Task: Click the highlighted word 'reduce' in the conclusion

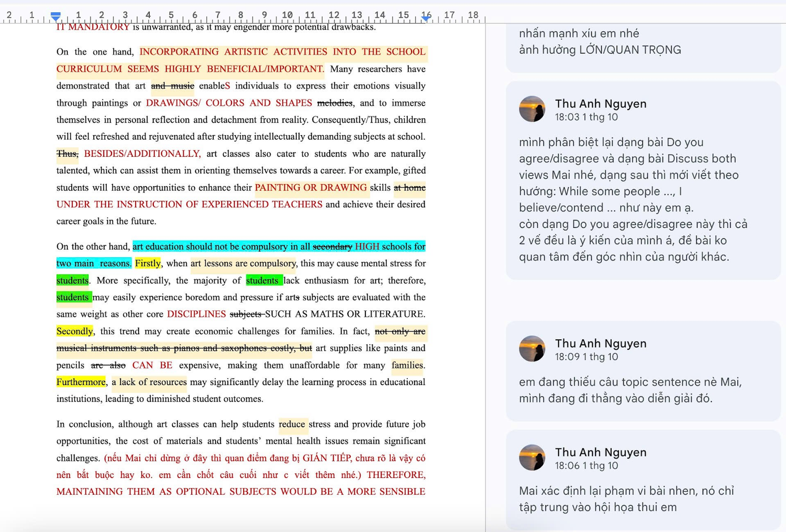Action: click(x=292, y=424)
